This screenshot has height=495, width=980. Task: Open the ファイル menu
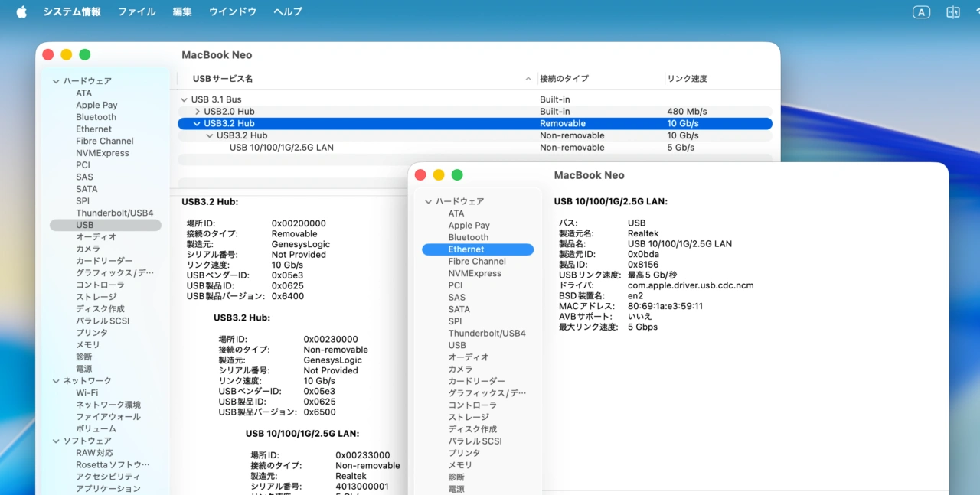136,11
